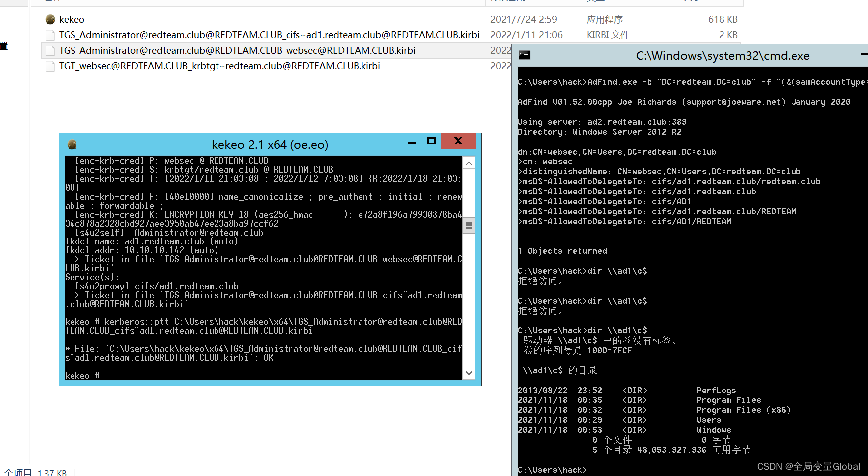Click the 'Users' directory entry in cmd
This screenshot has width=868, height=476.
tap(709, 420)
